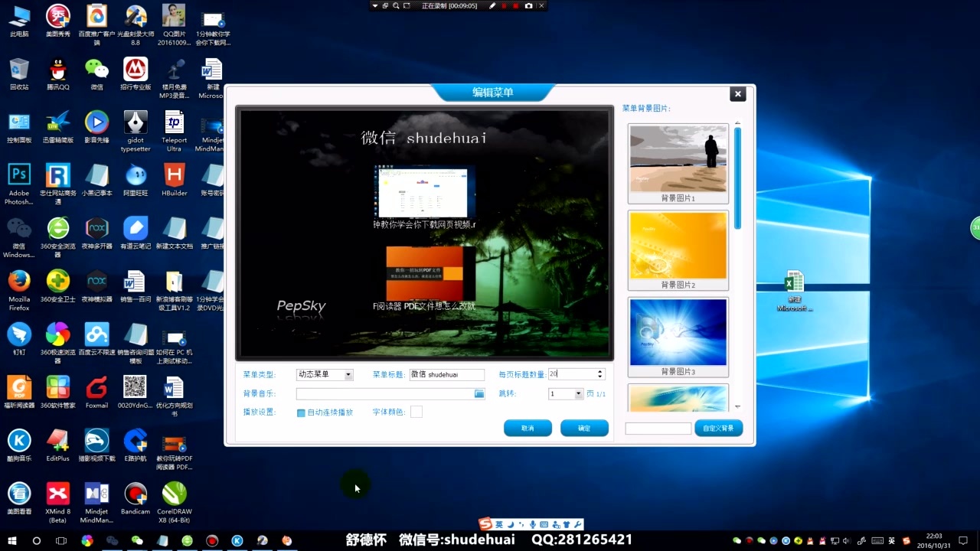Open the Excel file icon on right desktop

pos(795,291)
